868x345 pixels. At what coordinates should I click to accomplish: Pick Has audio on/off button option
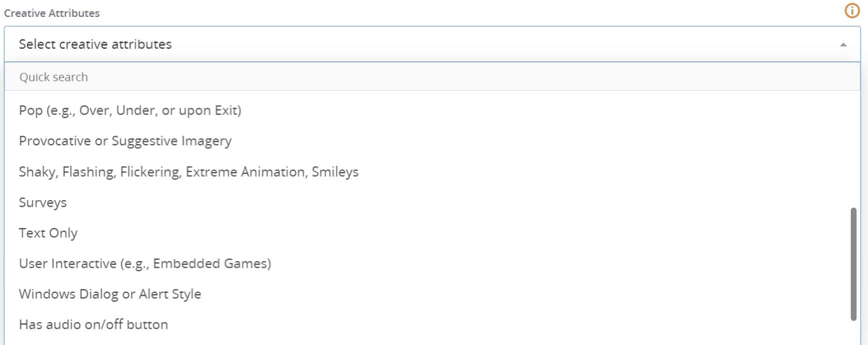[93, 324]
